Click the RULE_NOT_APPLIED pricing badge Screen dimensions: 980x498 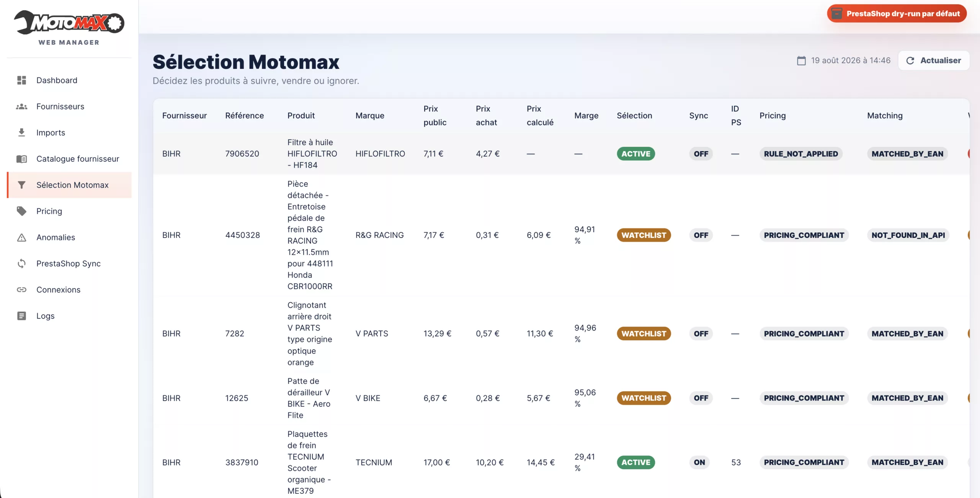(x=801, y=154)
